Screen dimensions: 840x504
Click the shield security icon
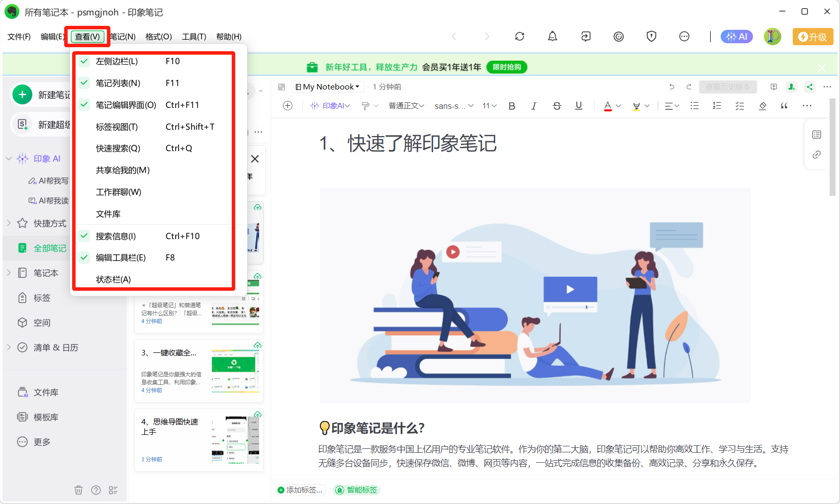(x=652, y=36)
